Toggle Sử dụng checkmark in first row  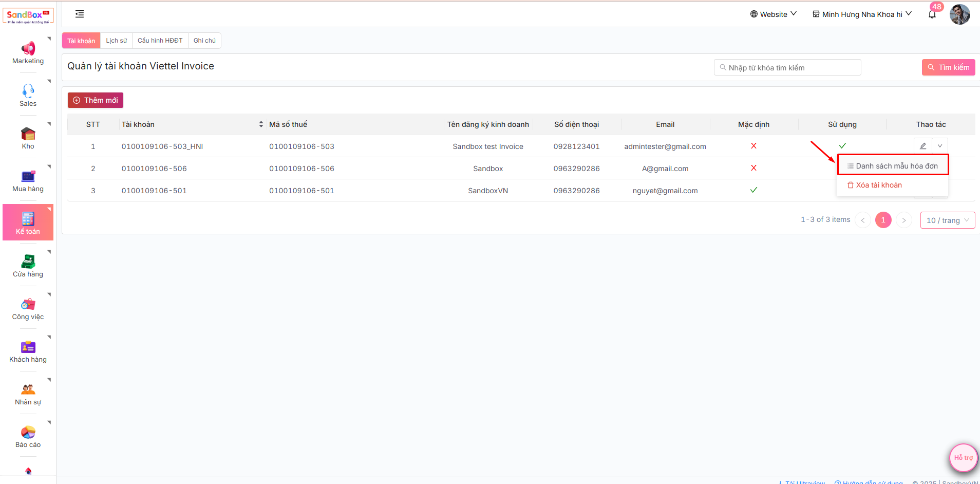pos(842,146)
